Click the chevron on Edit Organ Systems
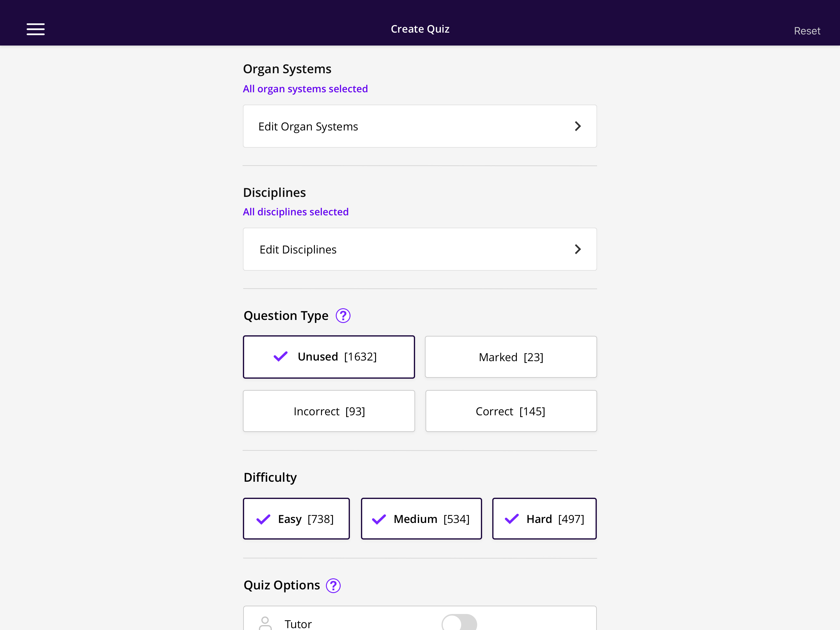Viewport: 840px width, 630px height. pyautogui.click(x=578, y=126)
